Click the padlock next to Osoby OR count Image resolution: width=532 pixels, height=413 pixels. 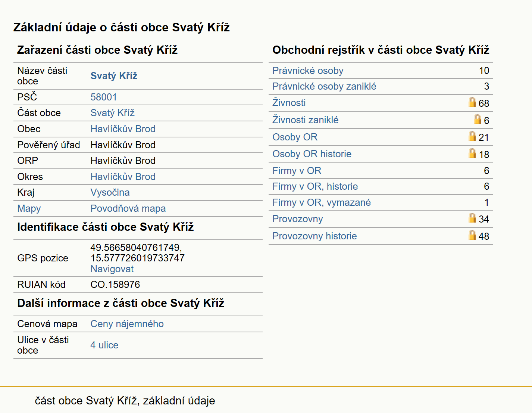pyautogui.click(x=472, y=136)
